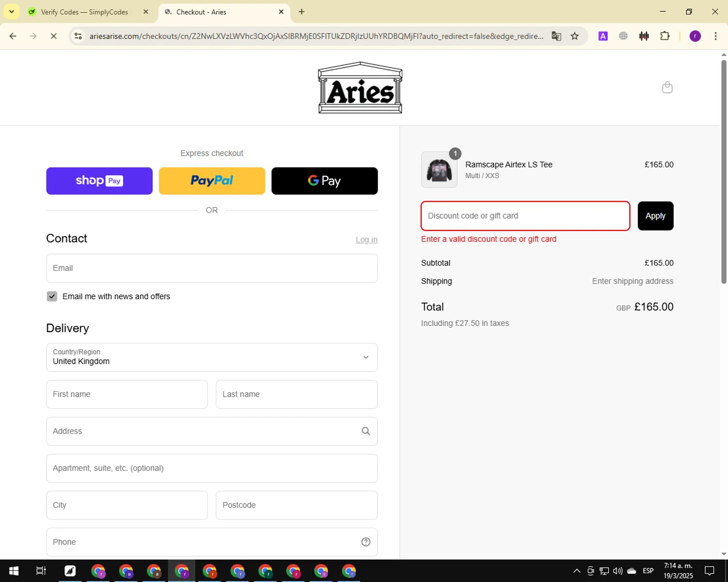This screenshot has height=582, width=728.
Task: Click the Postcode field
Action: (x=297, y=505)
